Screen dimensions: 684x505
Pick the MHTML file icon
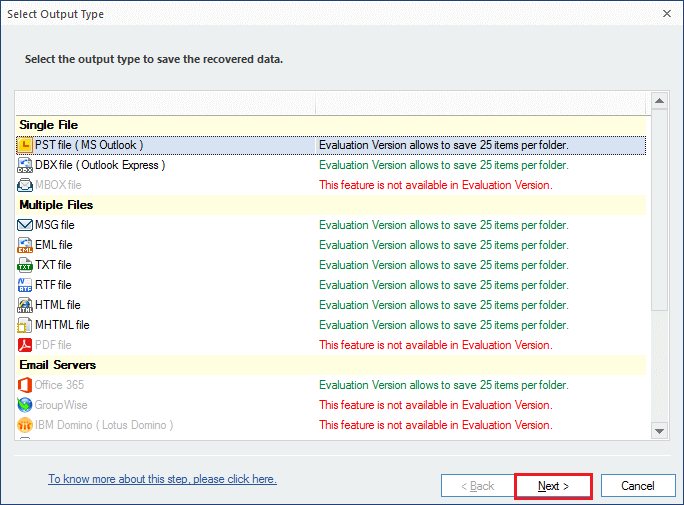(25, 325)
